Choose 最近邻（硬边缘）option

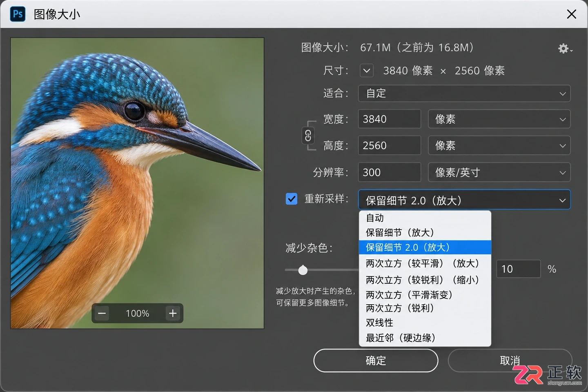425,338
